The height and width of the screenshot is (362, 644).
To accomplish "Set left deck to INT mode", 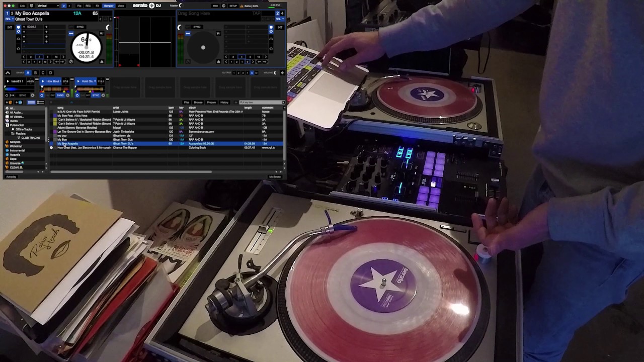I will tap(10, 27).
